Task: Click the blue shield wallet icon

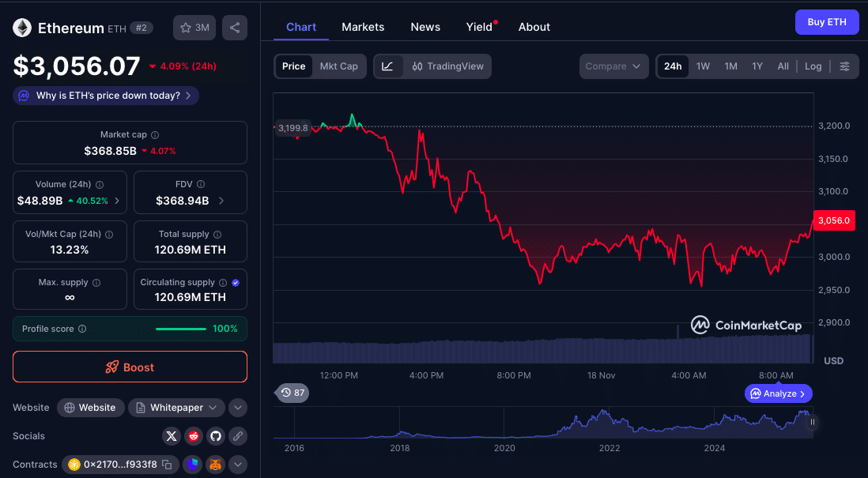Action: pyautogui.click(x=193, y=465)
